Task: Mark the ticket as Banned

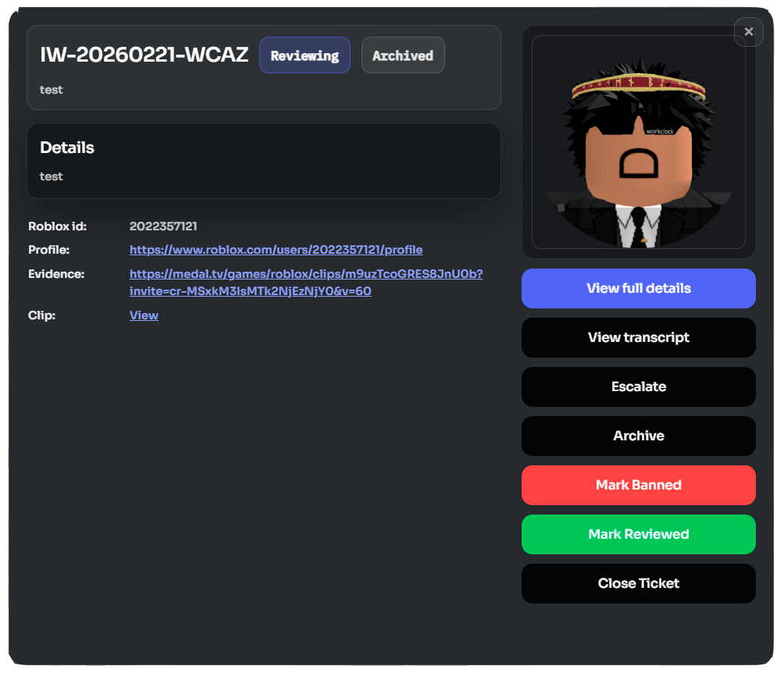Action: coord(638,485)
